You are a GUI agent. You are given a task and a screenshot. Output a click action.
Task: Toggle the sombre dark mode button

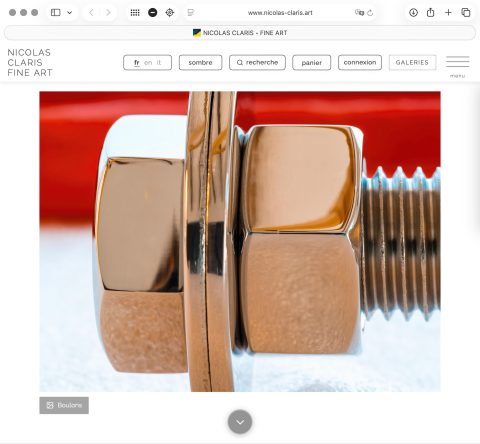click(x=200, y=63)
